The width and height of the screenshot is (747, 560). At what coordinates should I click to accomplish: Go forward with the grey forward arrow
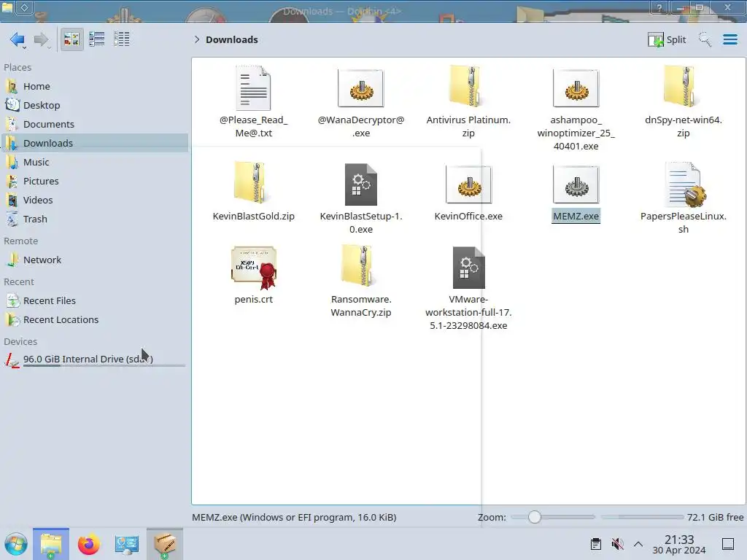41,39
